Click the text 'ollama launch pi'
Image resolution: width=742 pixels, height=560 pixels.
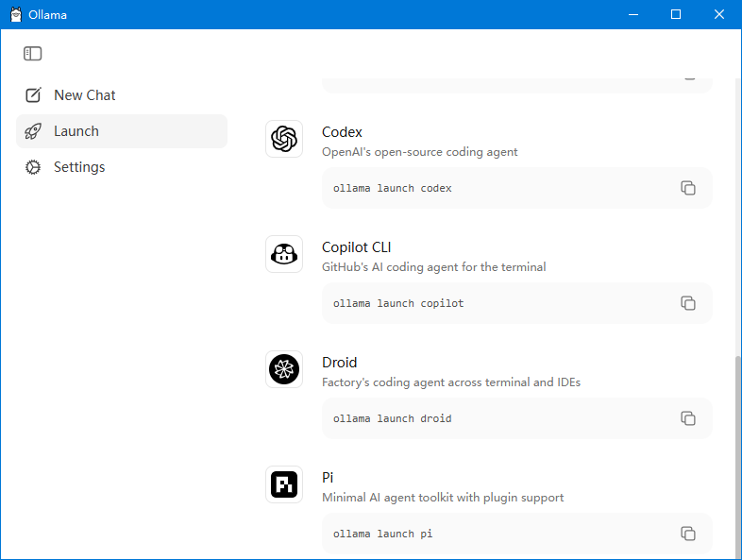(x=383, y=534)
